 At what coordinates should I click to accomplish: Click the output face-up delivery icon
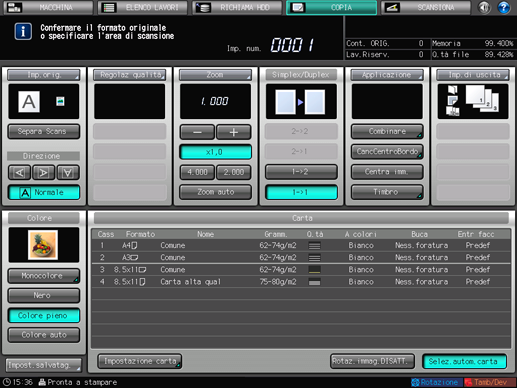tap(453, 100)
